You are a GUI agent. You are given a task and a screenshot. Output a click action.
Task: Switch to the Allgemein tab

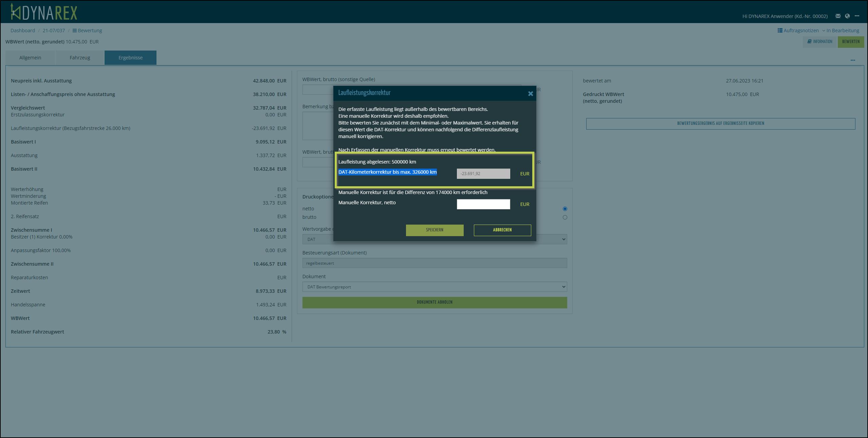(x=30, y=58)
